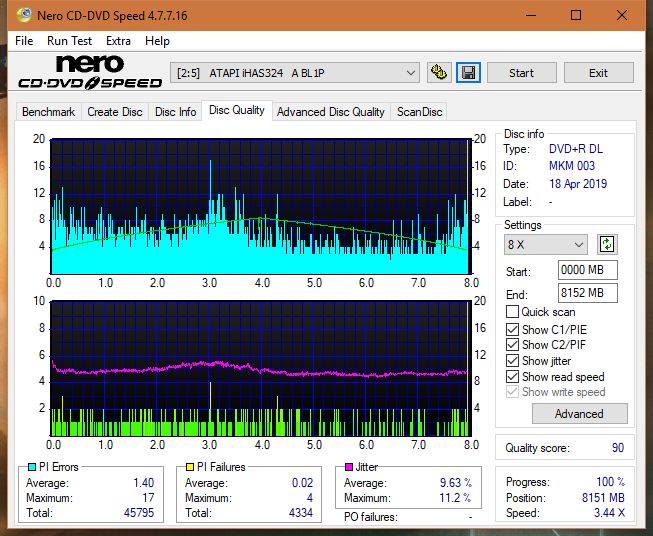
Task: Close the Nero CD-DVD Speed window
Action: click(x=622, y=15)
